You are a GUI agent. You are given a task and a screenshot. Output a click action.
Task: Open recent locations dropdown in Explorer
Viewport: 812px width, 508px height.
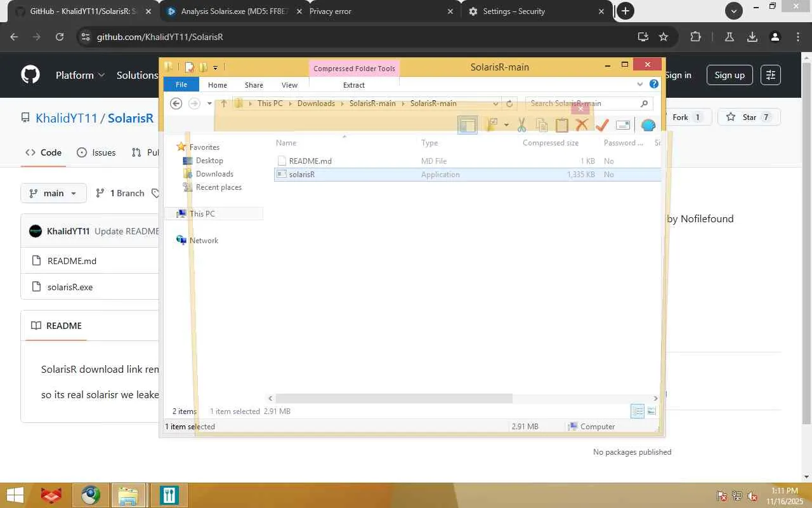tap(209, 104)
